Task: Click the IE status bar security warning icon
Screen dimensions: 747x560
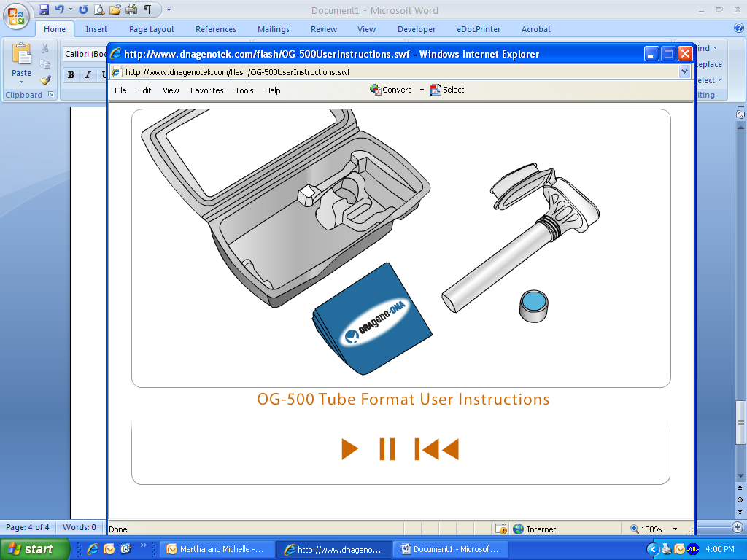Action: pos(500,529)
